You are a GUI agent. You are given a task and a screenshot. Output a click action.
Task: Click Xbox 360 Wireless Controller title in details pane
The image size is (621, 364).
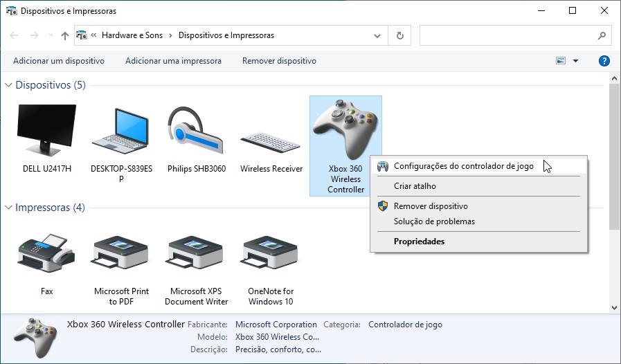(x=126, y=324)
